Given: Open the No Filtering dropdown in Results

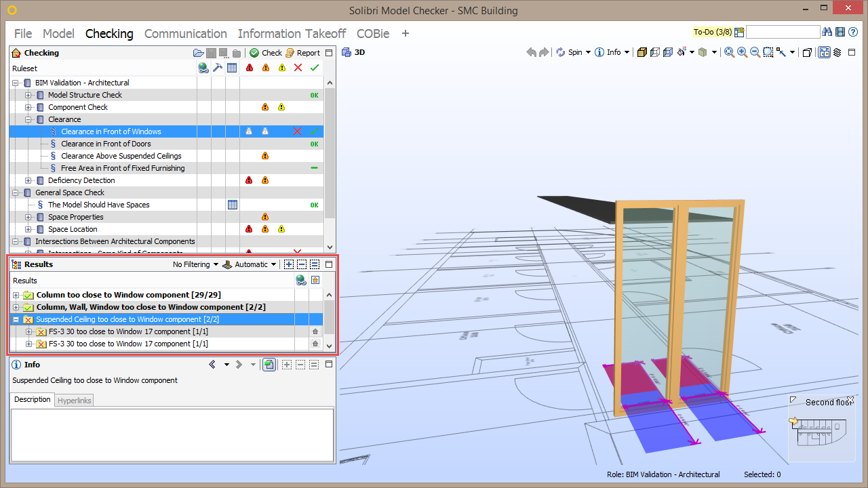Looking at the screenshot, I should point(195,264).
